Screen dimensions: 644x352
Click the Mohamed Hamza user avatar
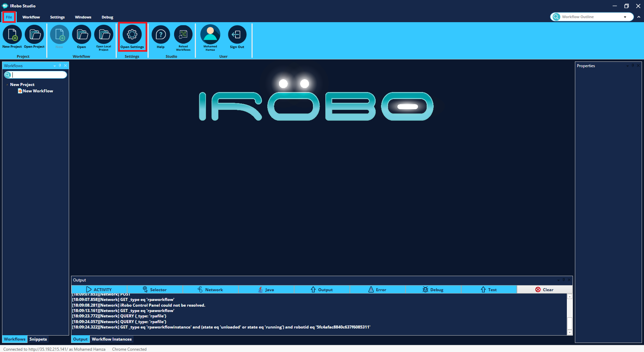click(x=210, y=35)
